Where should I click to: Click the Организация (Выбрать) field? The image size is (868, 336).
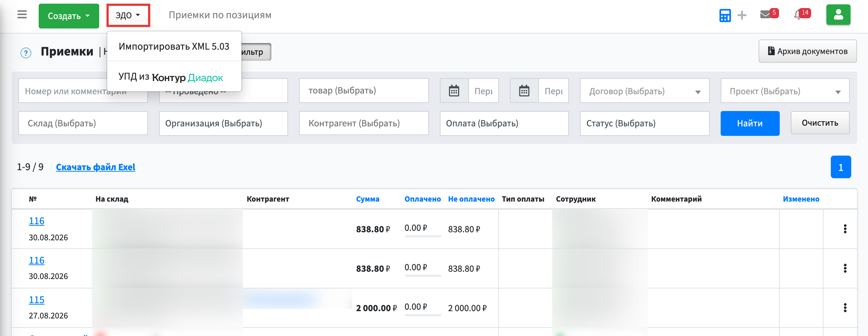[223, 123]
